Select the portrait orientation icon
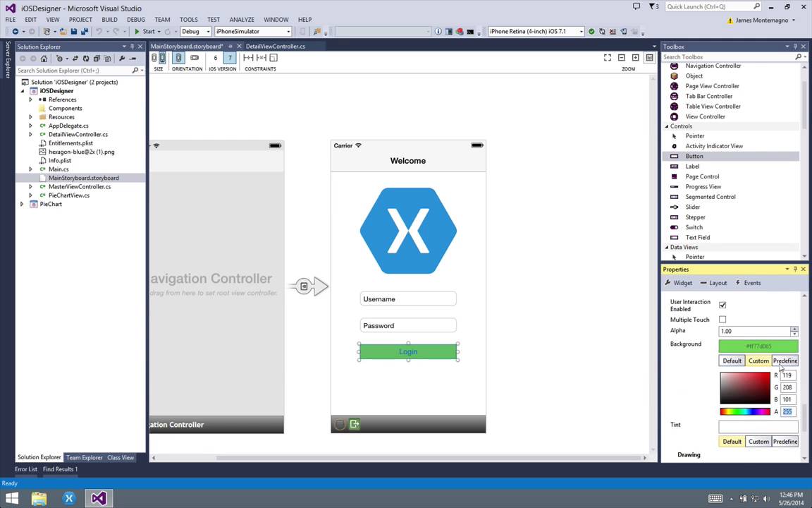The height and width of the screenshot is (508, 812). [178, 58]
